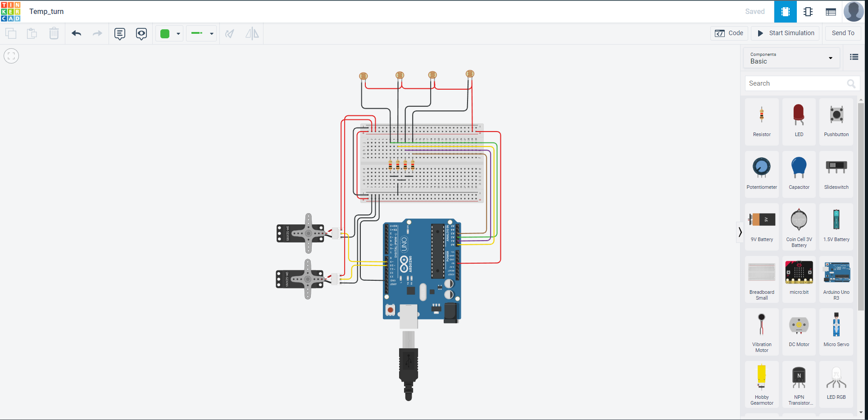Select the Hobby Gearmotor component

[x=762, y=384]
